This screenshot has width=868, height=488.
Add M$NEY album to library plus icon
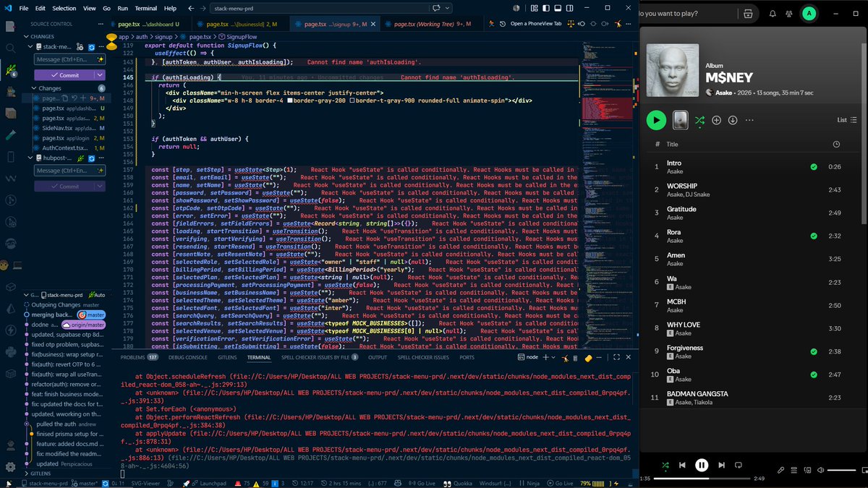tap(717, 120)
